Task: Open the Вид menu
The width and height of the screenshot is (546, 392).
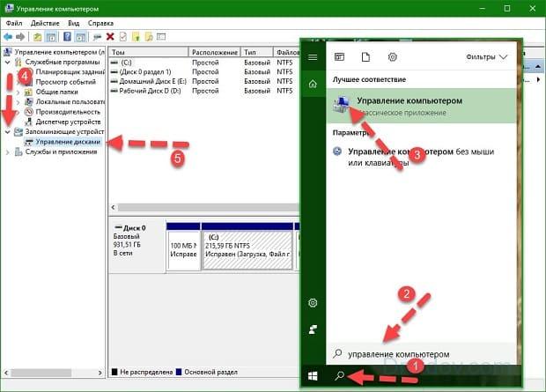Action: point(73,24)
